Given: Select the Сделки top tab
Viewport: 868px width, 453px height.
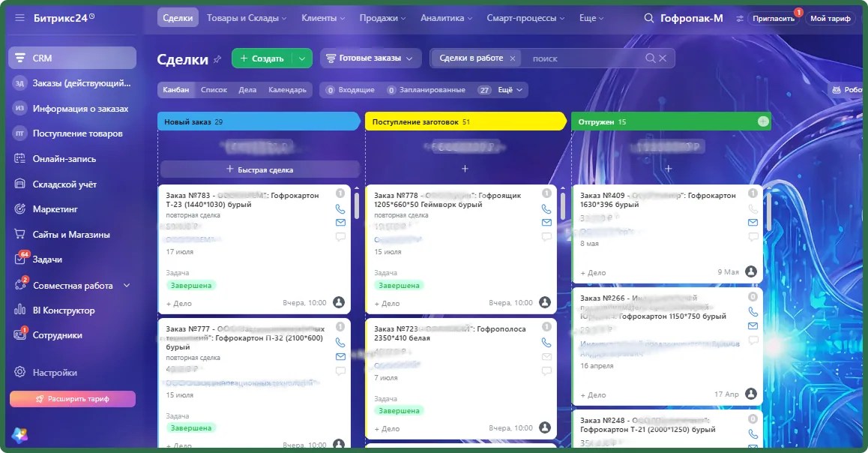Looking at the screenshot, I should pyautogui.click(x=178, y=18).
